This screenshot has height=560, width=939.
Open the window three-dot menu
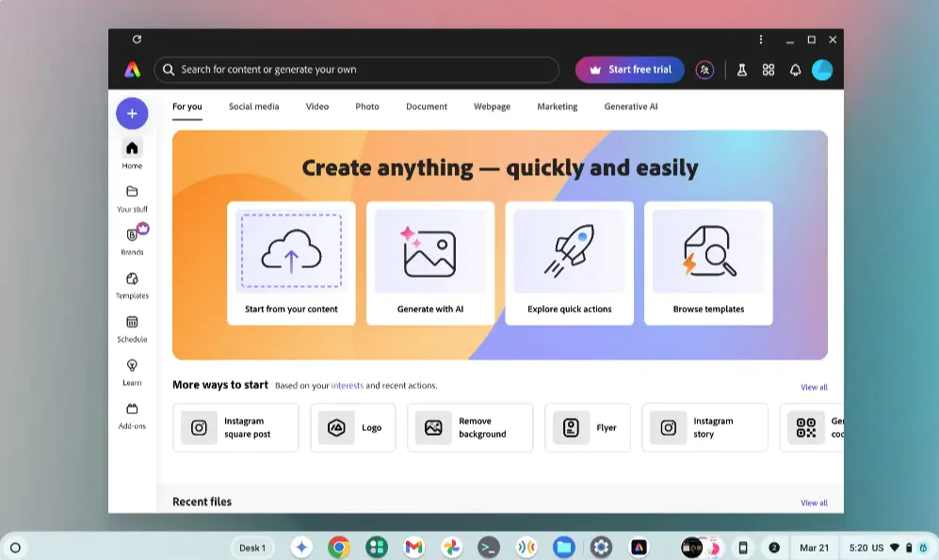[x=761, y=40]
